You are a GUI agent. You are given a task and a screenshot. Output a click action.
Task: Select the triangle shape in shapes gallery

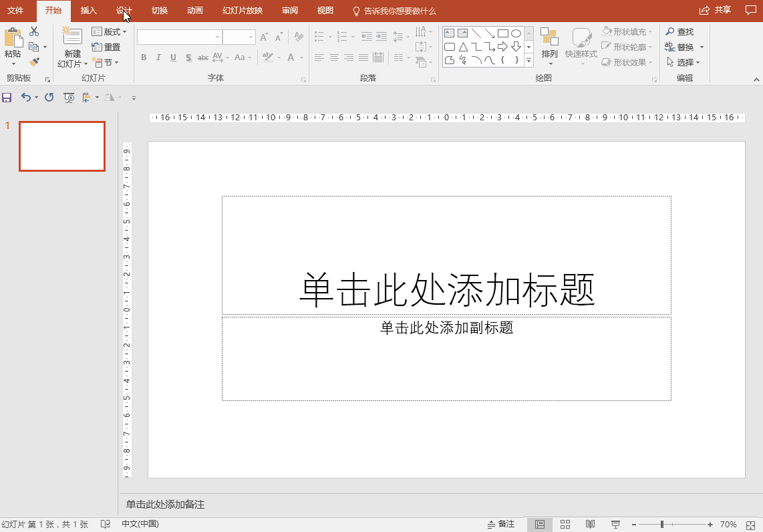[x=463, y=47]
